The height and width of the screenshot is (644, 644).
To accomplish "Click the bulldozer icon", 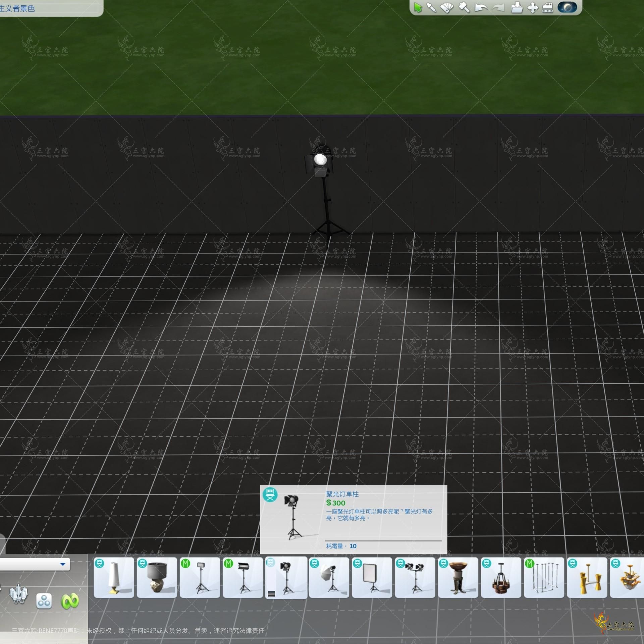I will [547, 7].
